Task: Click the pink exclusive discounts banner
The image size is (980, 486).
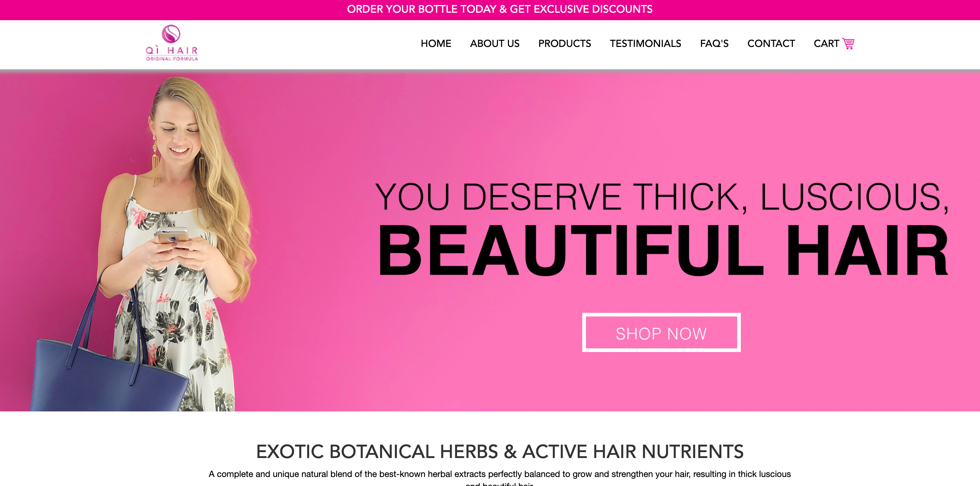Action: click(x=490, y=10)
